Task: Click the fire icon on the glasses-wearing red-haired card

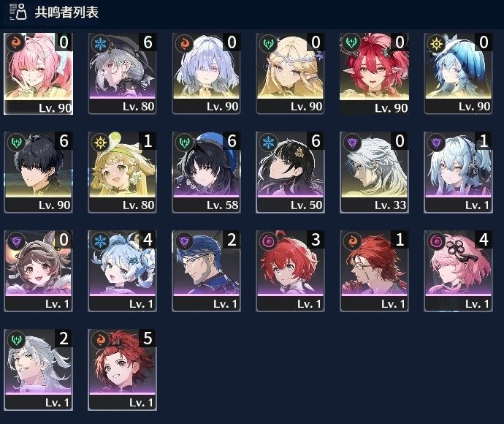Action: click(352, 241)
